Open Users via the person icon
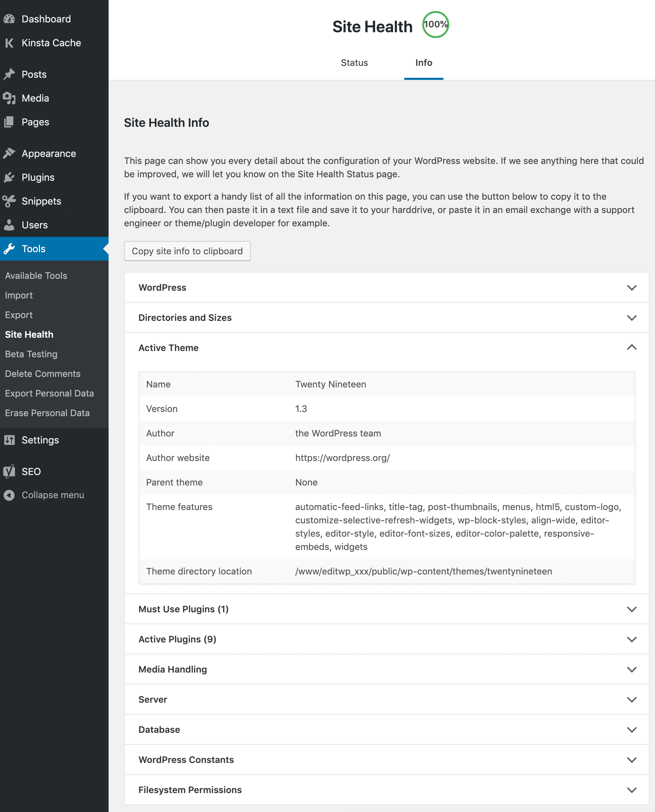Screen dimensions: 655x812 coord(9,225)
